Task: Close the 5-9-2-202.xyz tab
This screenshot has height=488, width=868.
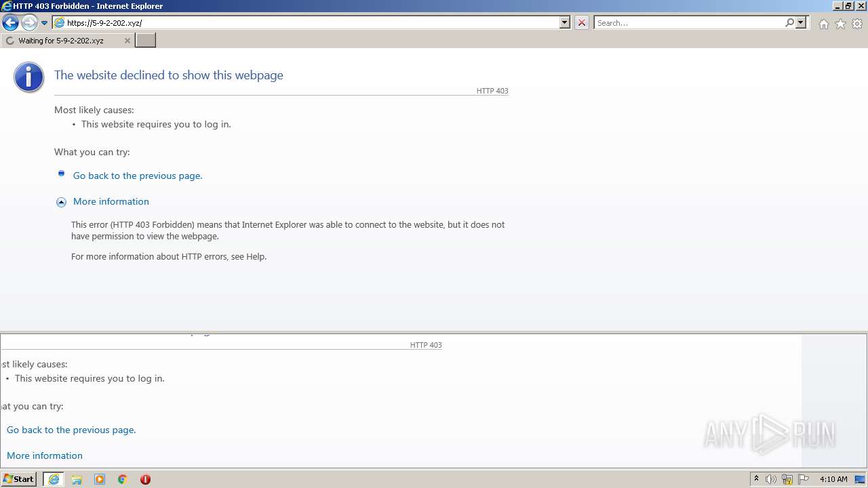Action: (127, 41)
